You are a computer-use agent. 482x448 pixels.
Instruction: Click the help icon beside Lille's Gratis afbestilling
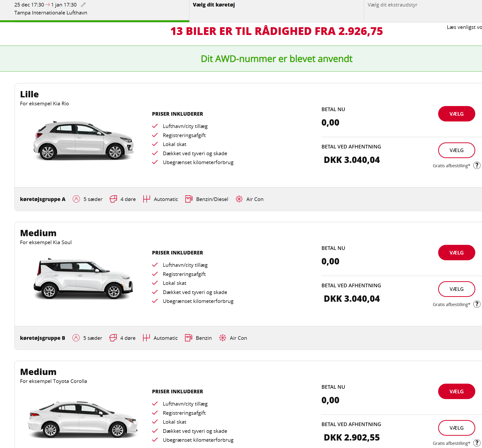tap(477, 165)
